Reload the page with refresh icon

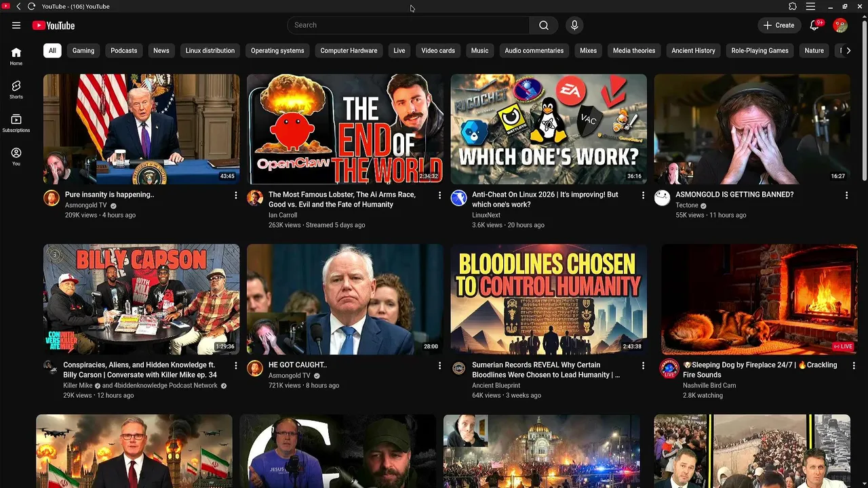pyautogui.click(x=31, y=6)
